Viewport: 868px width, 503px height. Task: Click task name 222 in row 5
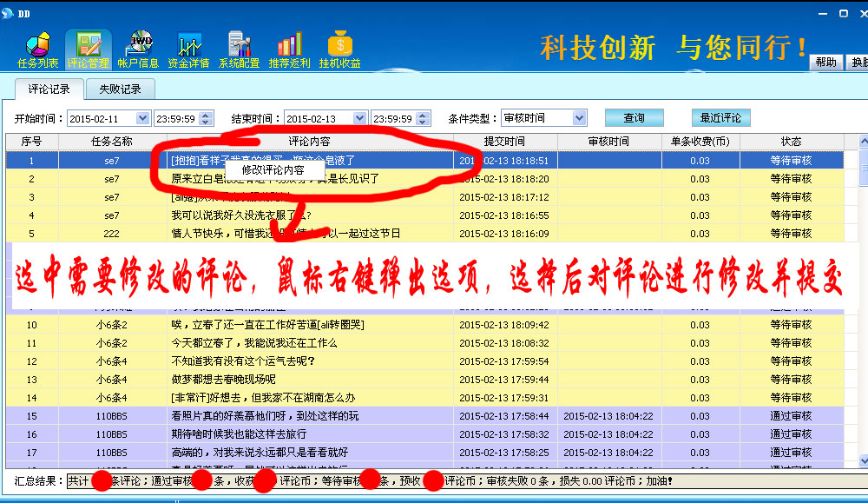(111, 234)
